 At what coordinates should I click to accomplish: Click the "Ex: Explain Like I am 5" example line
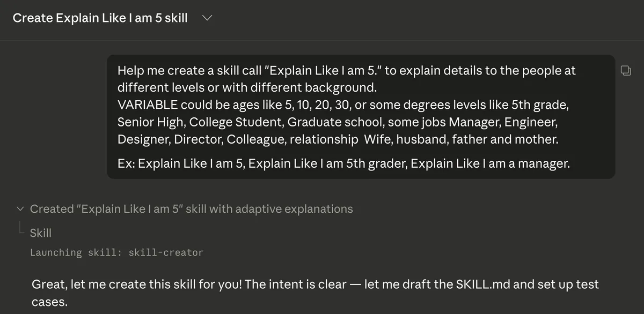pyautogui.click(x=181, y=164)
